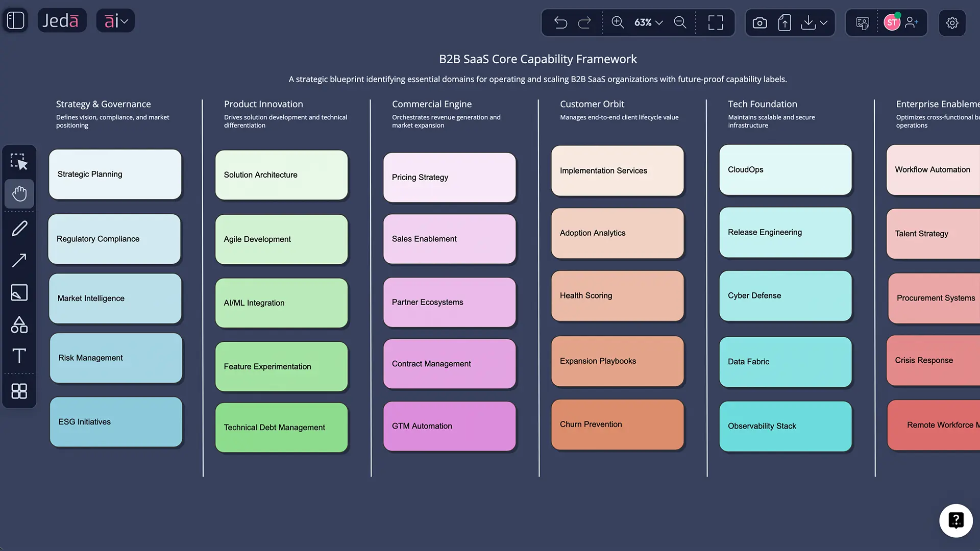Redo the last undone action
980x551 pixels.
(584, 22)
